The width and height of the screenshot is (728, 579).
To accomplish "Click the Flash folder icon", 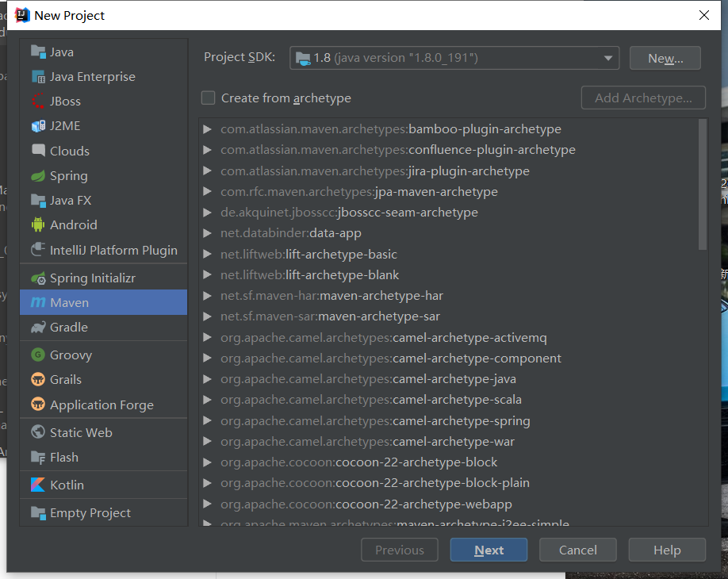I will 38,457.
